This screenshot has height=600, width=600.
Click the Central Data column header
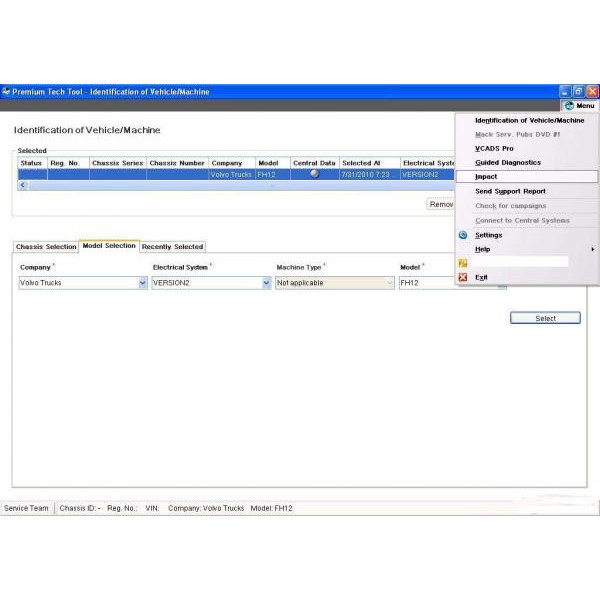(x=315, y=163)
